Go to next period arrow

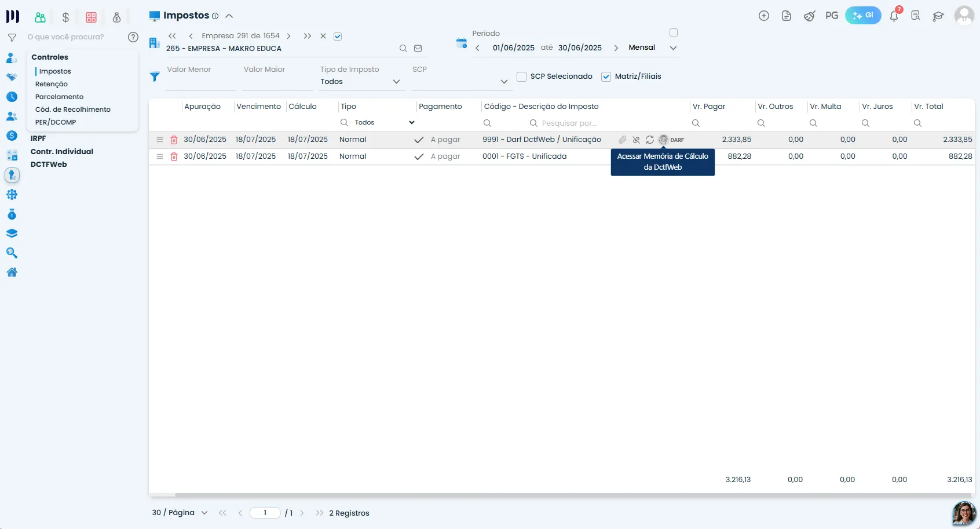pos(616,48)
